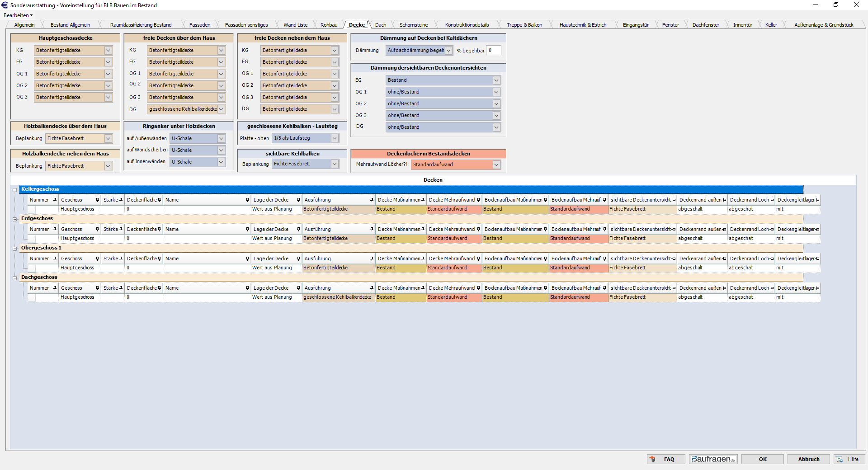Pin the Stärke column under Kellergeschoss
The image size is (868, 470).
[121, 200]
